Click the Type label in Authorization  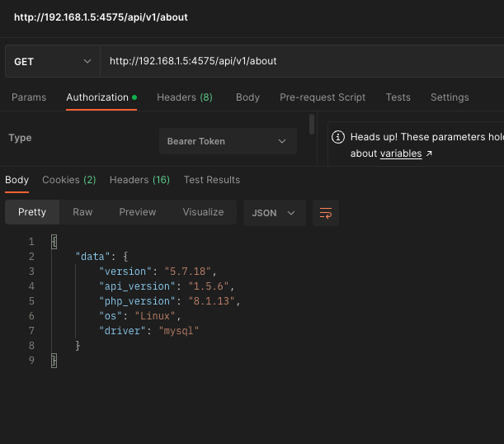click(x=20, y=138)
